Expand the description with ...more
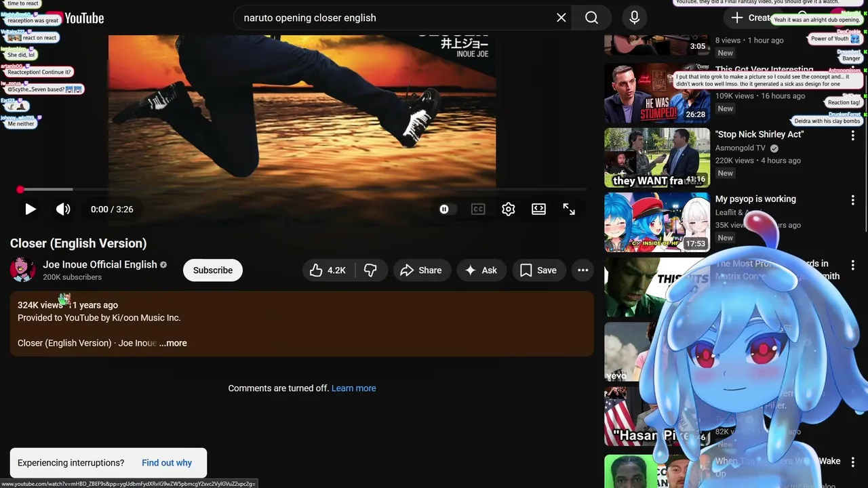Viewport: 868px width, 488px height. 173,343
